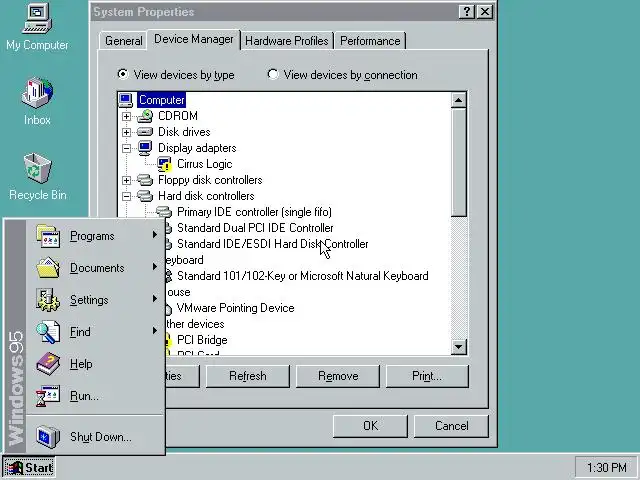Click the Documents folder icon in Start menu
The image size is (640, 480).
(48, 268)
